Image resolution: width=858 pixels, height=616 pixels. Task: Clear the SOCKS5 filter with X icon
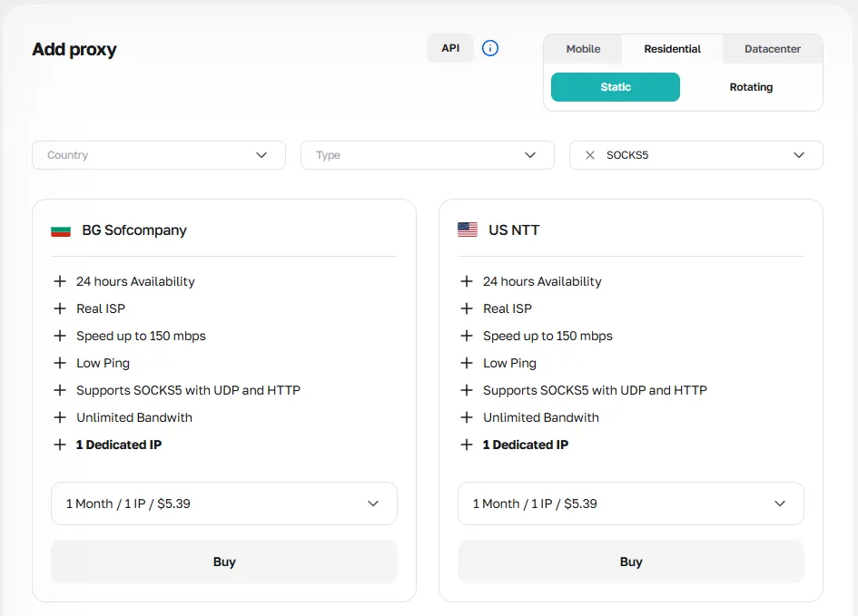click(x=590, y=155)
